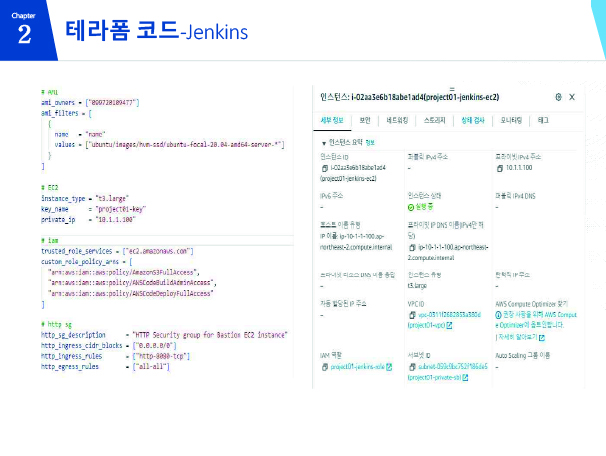Select the 세부 정보 tab
Viewport: 606px width, 456px height.
[332, 120]
